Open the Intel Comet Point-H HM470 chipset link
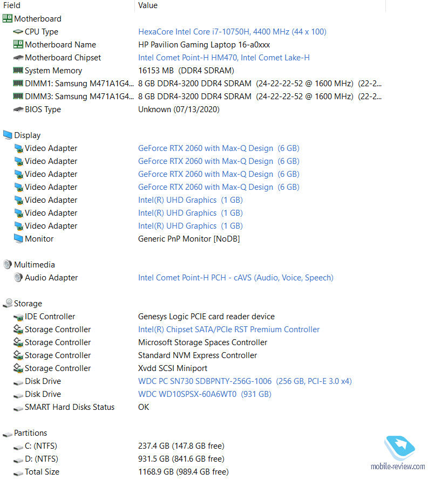Screen dimensions: 448x494 (224, 58)
